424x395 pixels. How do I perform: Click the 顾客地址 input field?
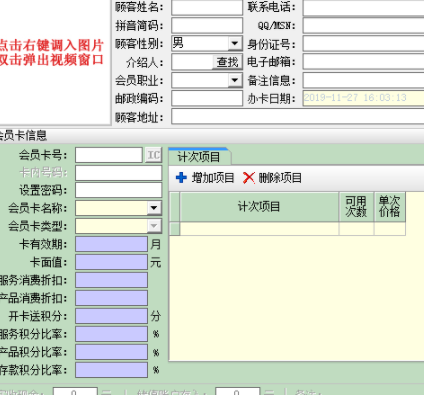[298, 117]
